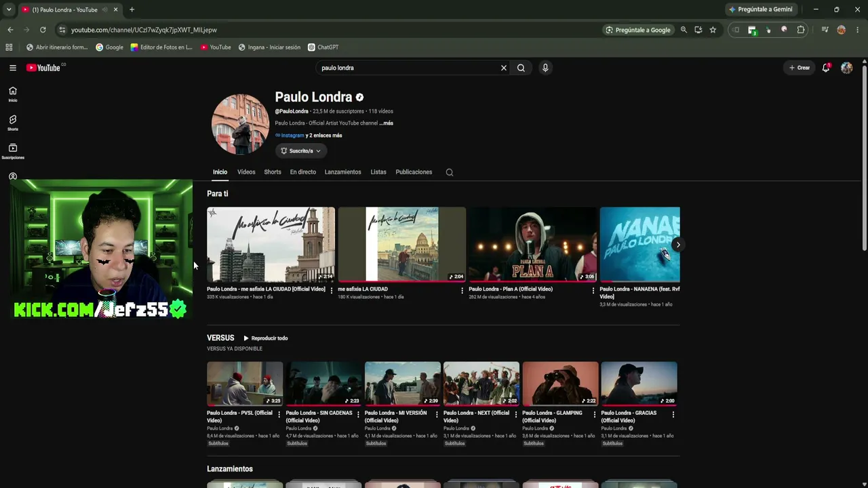Play the Plan A video thumbnail
The height and width of the screenshot is (488, 868).
533,245
